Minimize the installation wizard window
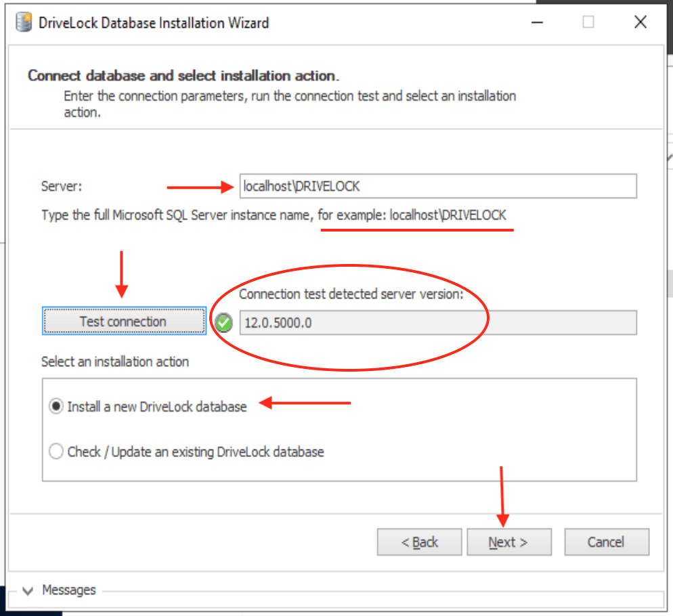Image resolution: width=673 pixels, height=616 pixels. point(537,22)
